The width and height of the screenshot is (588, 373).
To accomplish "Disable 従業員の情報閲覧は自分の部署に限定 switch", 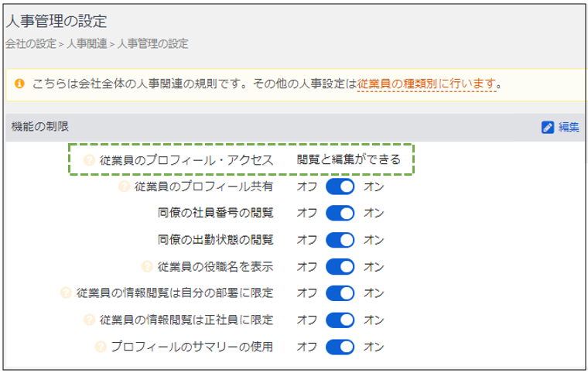I will point(340,293).
